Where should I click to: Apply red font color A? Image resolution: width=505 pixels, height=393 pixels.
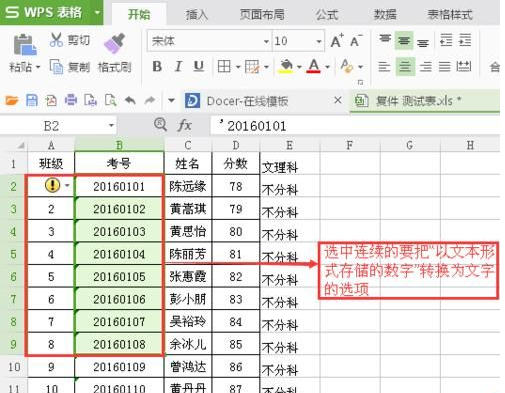314,66
